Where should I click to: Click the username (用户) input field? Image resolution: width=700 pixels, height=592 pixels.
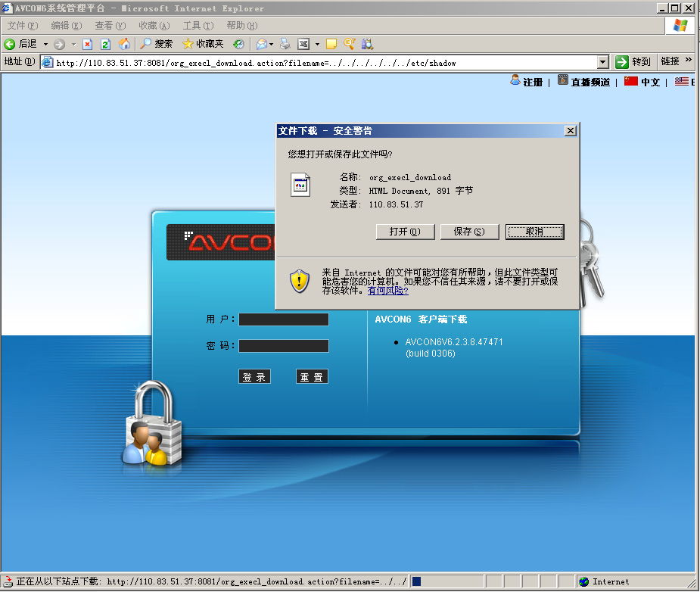[284, 319]
